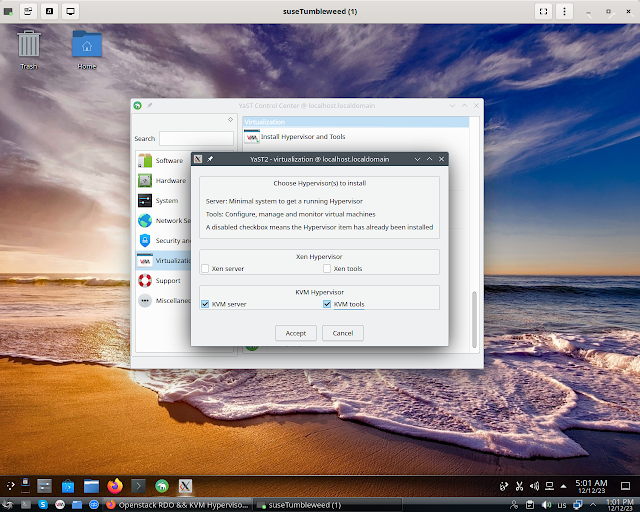
Task: Click the us keyboard layout indicator
Action: (562, 505)
